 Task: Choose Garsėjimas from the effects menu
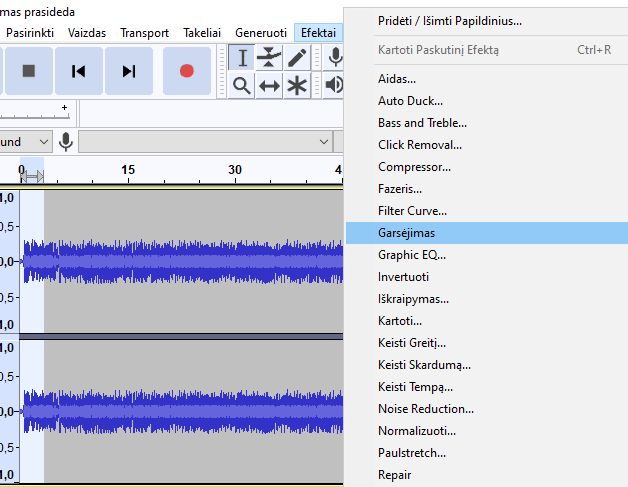tap(406, 233)
